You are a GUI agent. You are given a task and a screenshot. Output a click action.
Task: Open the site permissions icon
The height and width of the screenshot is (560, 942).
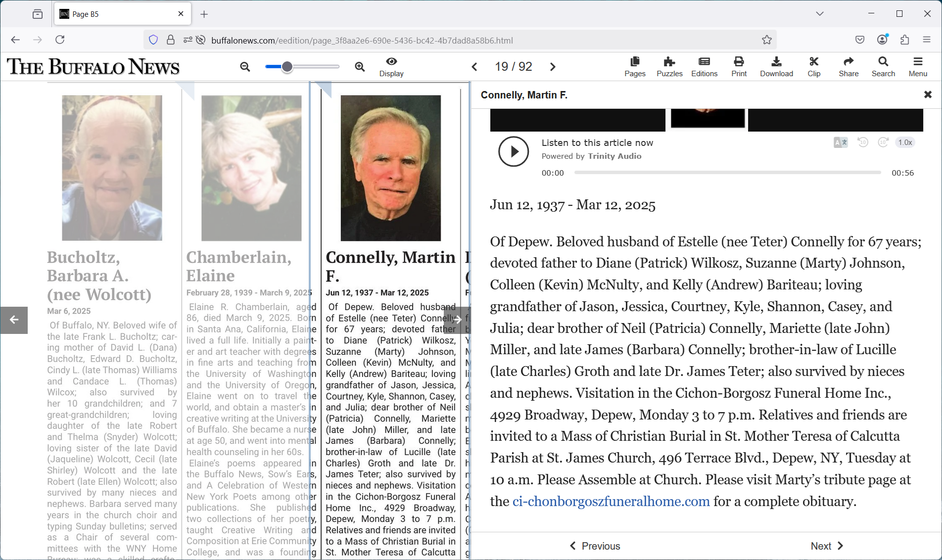188,40
